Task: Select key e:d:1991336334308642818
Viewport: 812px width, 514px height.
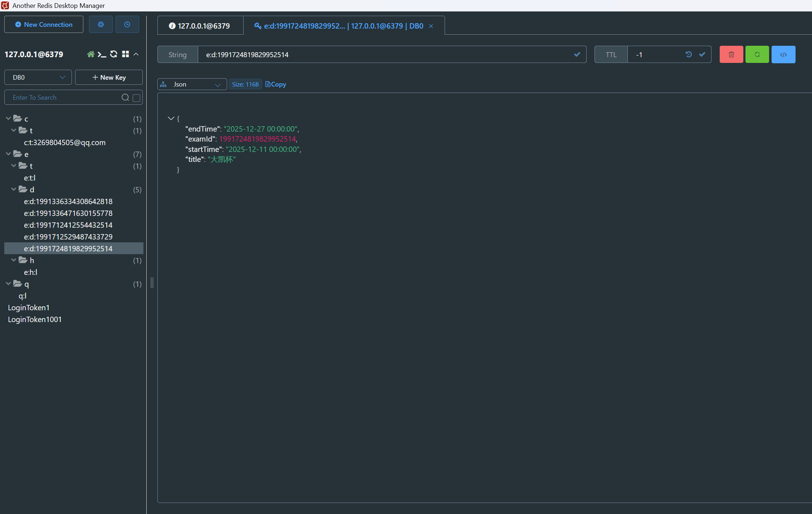Action: (x=68, y=201)
